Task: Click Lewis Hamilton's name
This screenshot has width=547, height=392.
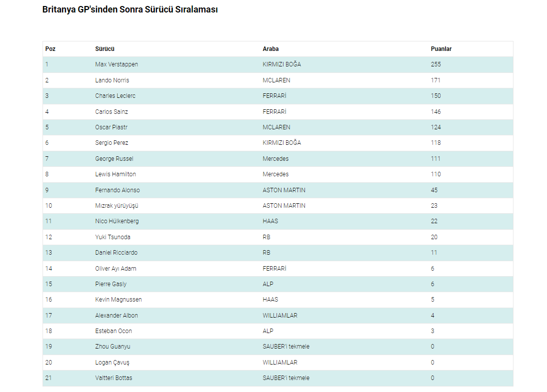Action: point(115,174)
